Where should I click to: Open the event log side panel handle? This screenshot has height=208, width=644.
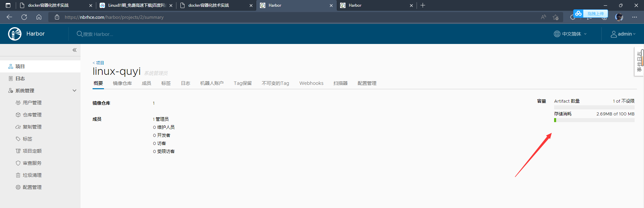639,62
